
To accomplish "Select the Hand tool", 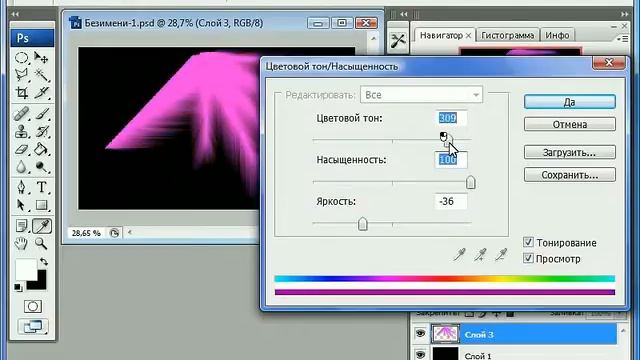I will point(22,244).
